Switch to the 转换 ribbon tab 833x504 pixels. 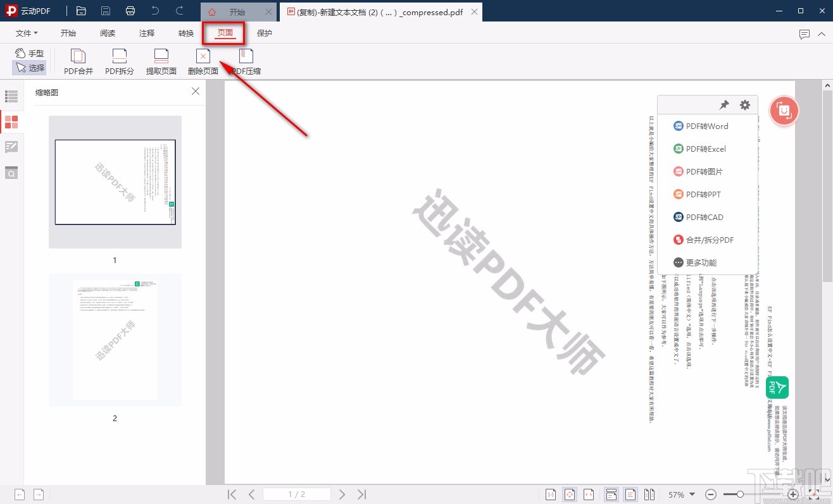[x=186, y=34]
